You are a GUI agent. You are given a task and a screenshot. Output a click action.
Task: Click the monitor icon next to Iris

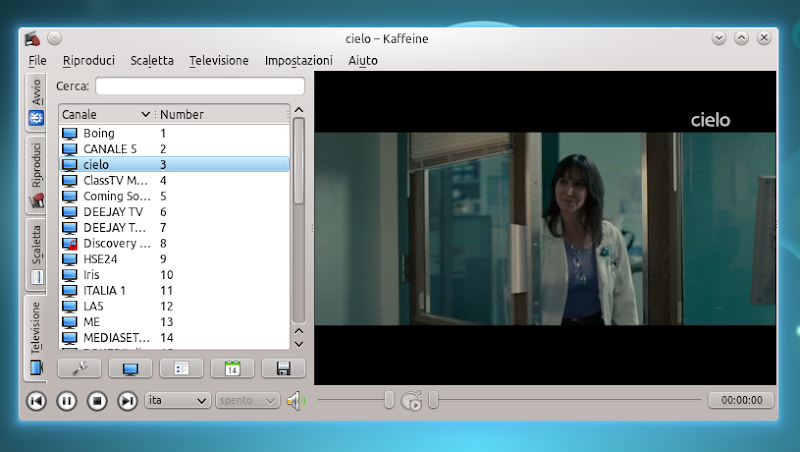coord(69,275)
